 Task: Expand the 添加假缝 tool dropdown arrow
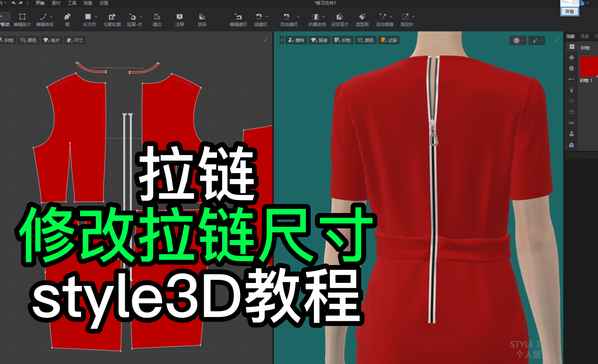coord(391,16)
